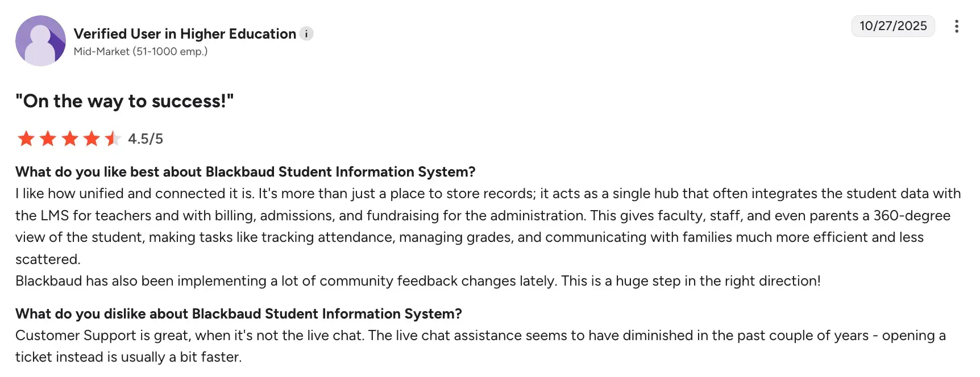Click the half-filled fifth star
Viewport: 980px width, 377px height.
(x=113, y=139)
